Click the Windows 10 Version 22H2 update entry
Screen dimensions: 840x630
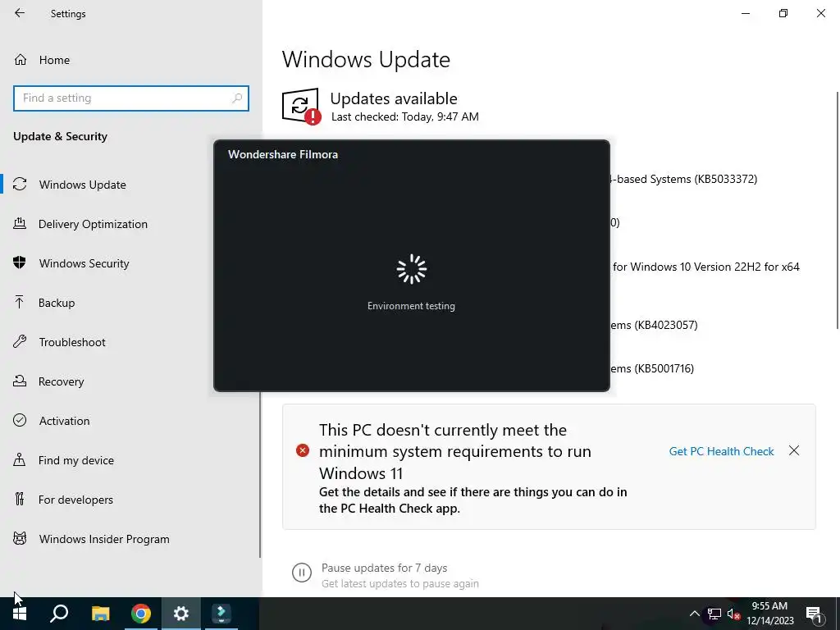pos(705,267)
